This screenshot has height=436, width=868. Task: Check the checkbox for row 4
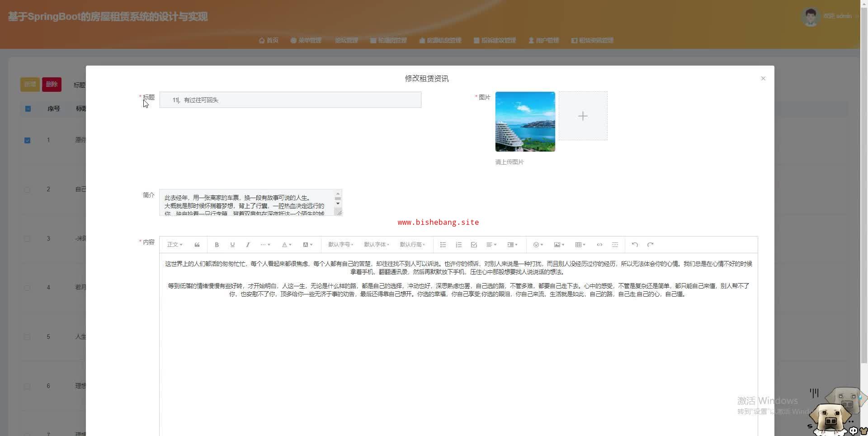coord(27,288)
